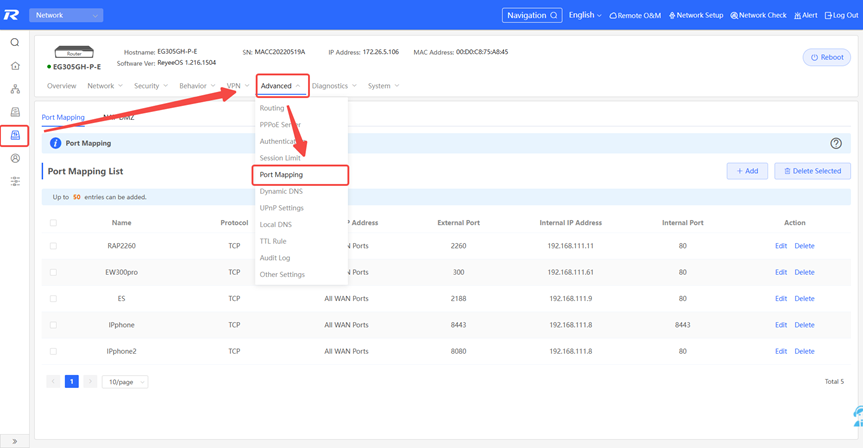The height and width of the screenshot is (448, 863).
Task: Expand the sidebar with double arrow
Action: coord(14,441)
